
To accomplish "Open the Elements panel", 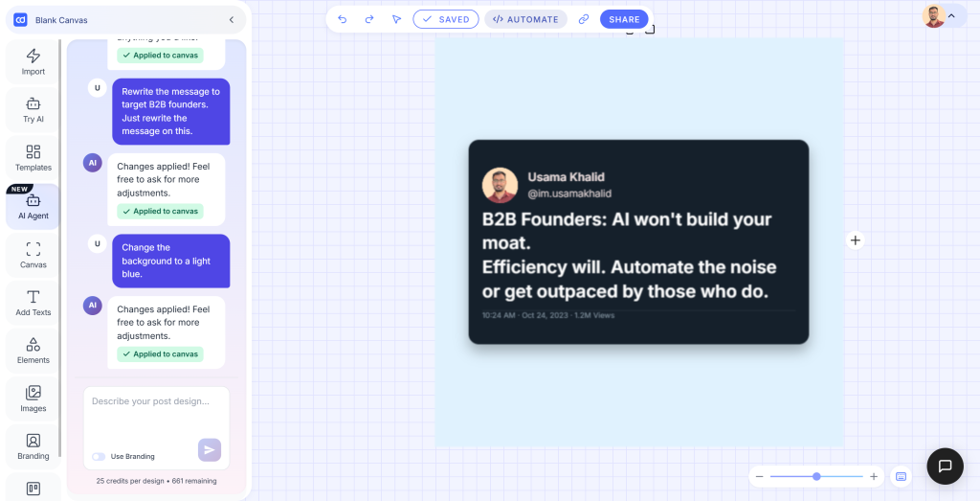I will tap(33, 352).
